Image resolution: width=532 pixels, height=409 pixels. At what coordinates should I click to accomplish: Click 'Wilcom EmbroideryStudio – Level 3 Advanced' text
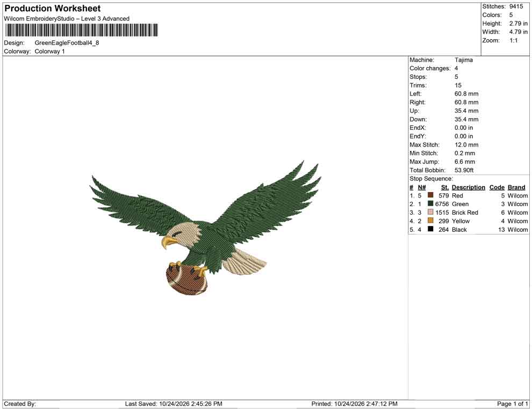67,19
